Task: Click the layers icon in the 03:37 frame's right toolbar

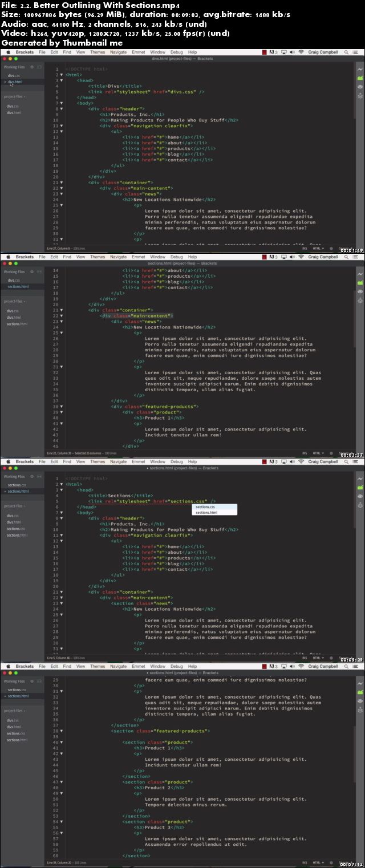Action: (x=360, y=299)
